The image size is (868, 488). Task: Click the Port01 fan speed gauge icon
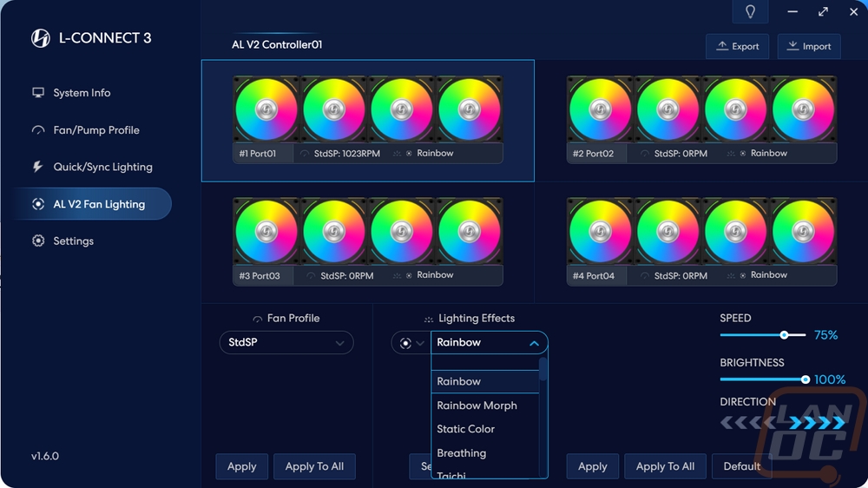point(305,154)
